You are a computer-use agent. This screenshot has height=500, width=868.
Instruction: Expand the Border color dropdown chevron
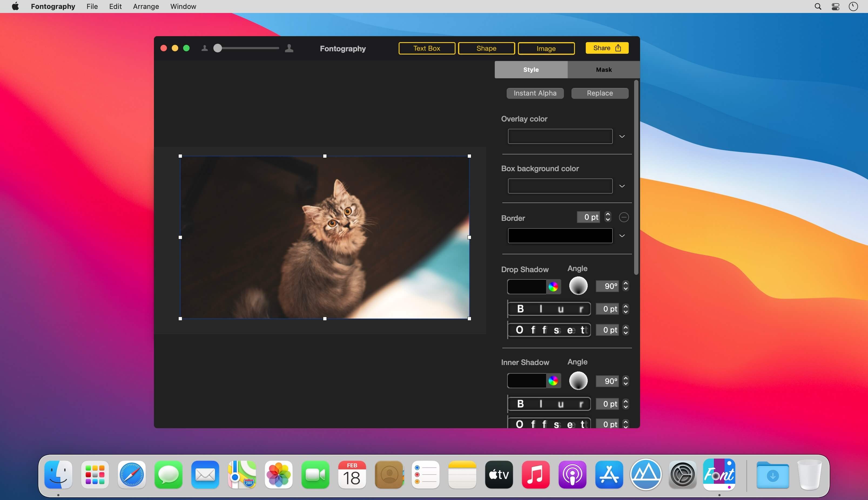pyautogui.click(x=622, y=236)
